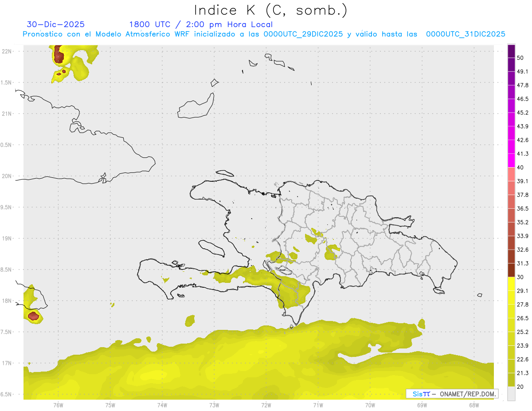
Task: Click the latitude label "22N"
Action: point(8,51)
